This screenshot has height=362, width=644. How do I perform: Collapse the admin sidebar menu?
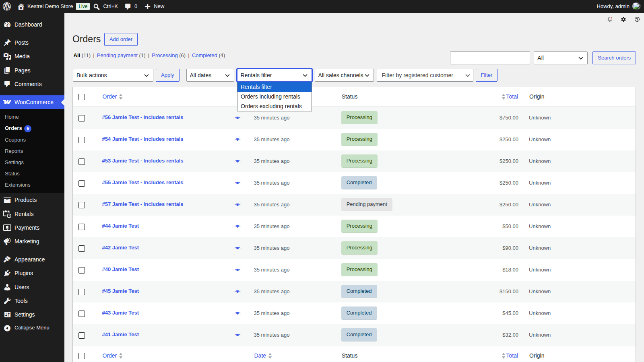tap(32, 328)
